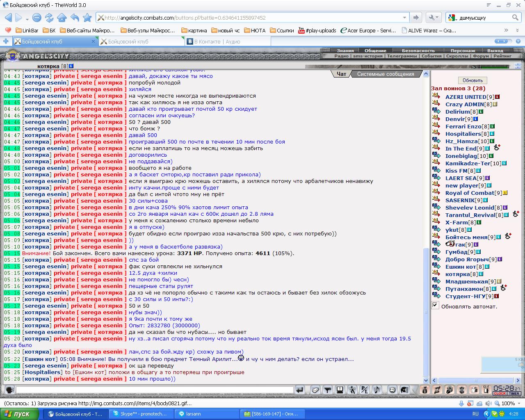The height and width of the screenshot is (420, 525).
Task: Switch to Skype taskbar window
Action: coord(142,414)
